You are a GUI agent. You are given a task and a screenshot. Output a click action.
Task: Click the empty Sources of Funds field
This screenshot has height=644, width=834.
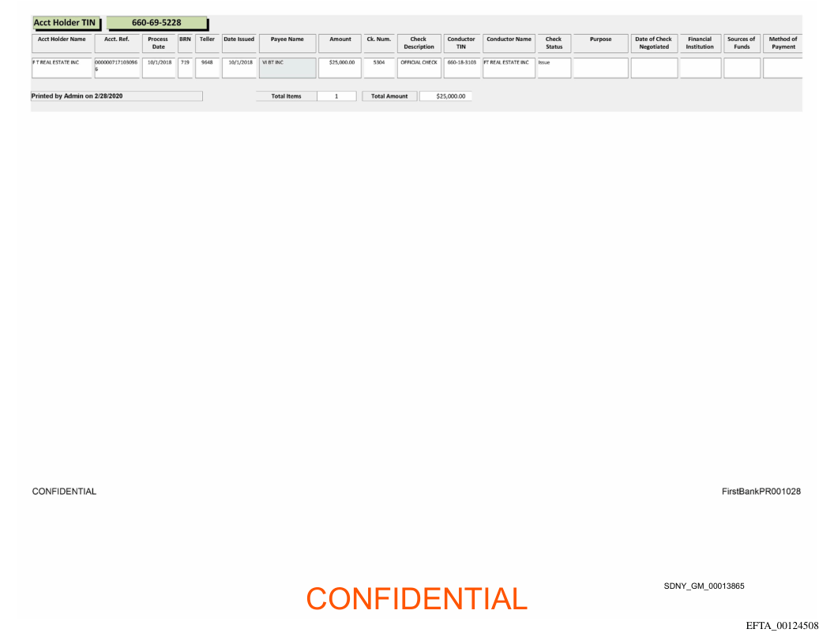coord(742,68)
